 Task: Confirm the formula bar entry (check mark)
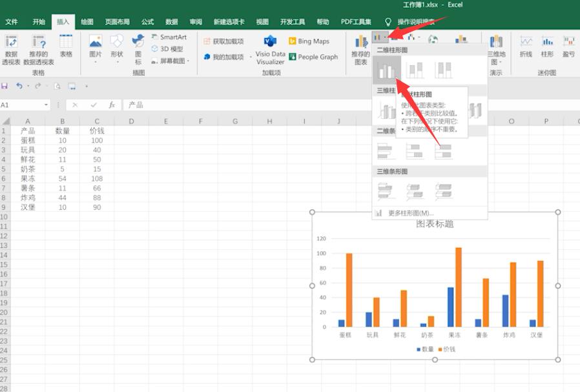[94, 105]
